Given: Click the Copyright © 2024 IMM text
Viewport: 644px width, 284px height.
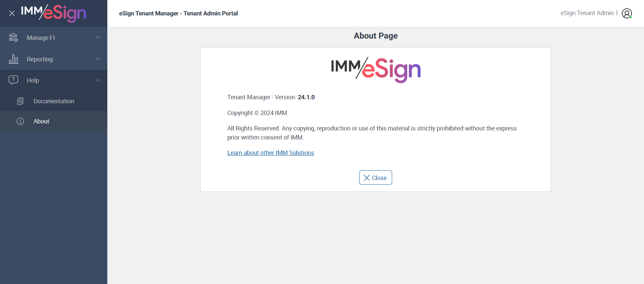Looking at the screenshot, I should (x=258, y=113).
